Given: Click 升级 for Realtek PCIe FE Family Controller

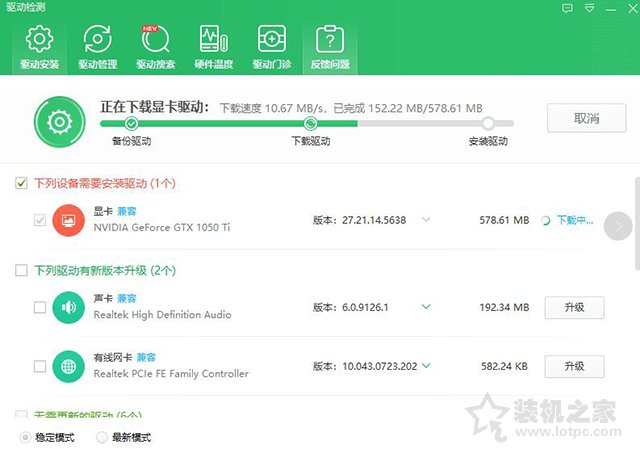Looking at the screenshot, I should [574, 366].
